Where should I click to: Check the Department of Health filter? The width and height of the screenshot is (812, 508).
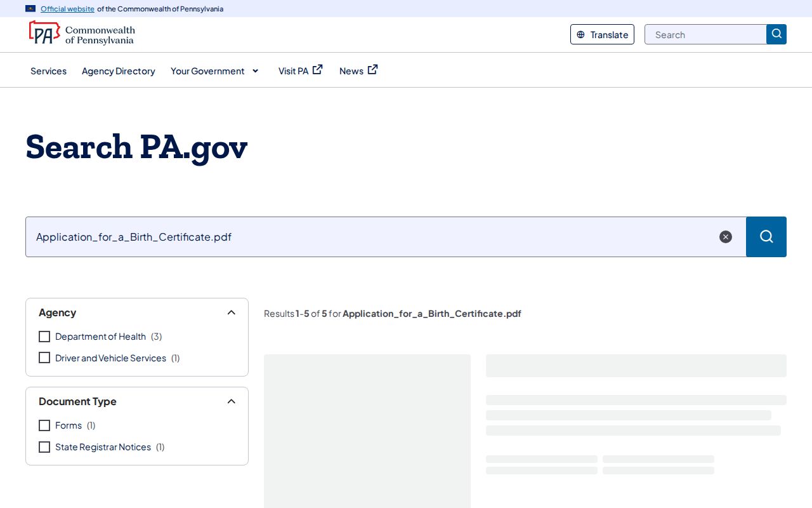pos(44,337)
